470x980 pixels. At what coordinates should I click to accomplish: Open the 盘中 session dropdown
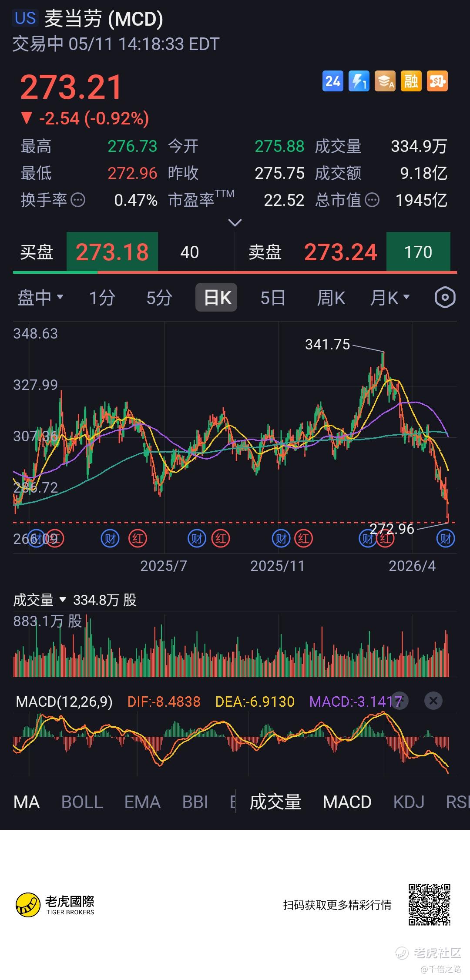pyautogui.click(x=40, y=298)
